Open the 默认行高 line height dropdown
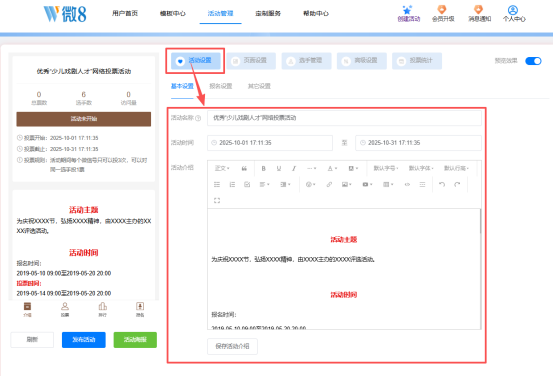Viewport: 554px width, 377px height. (456, 169)
